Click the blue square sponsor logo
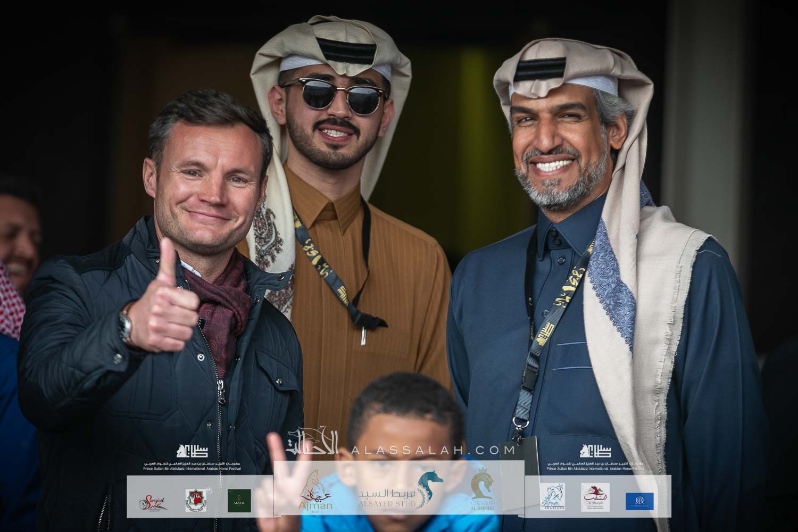This screenshot has width=798, height=532. click(639, 501)
